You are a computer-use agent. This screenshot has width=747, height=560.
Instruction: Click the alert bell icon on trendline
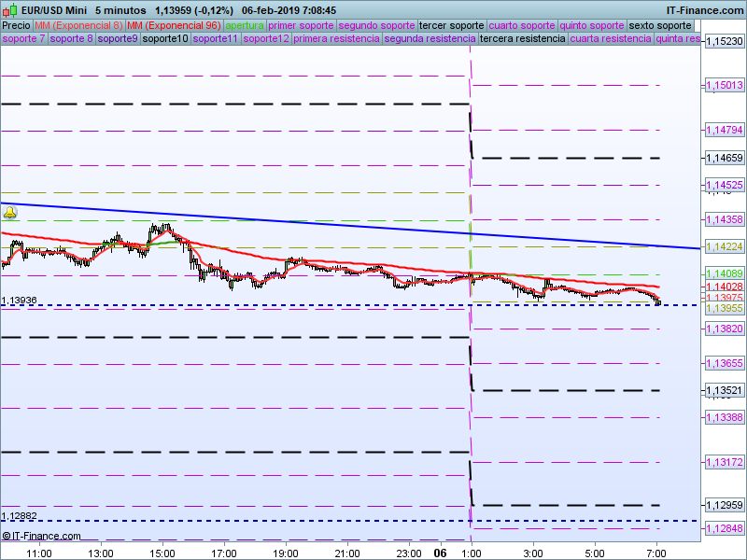[x=10, y=213]
